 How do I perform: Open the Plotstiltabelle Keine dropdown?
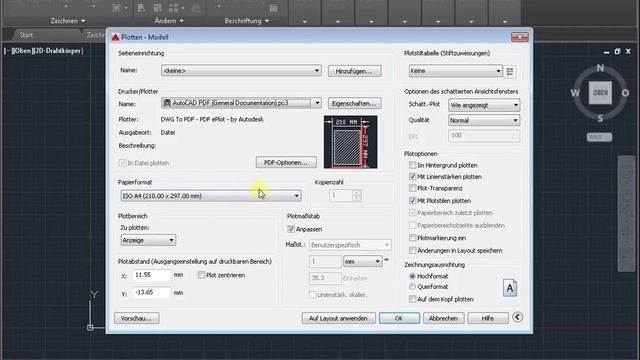coord(456,71)
